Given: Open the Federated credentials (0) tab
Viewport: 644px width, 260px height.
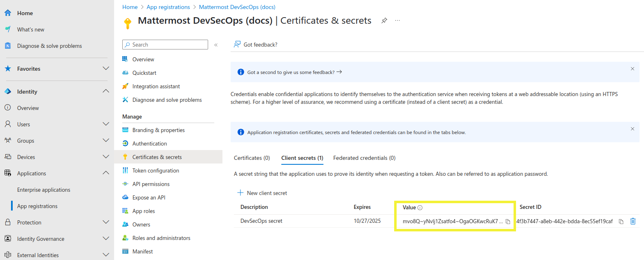Looking at the screenshot, I should point(364,158).
